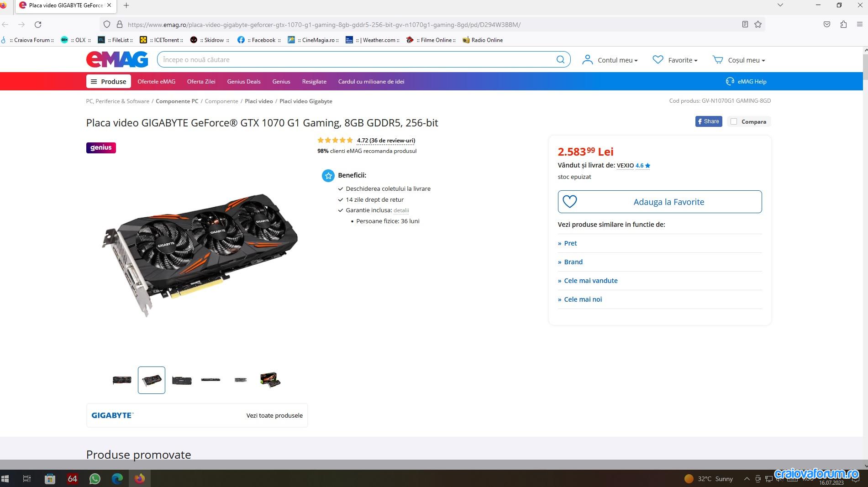
Task: Select the boxed product thumbnail
Action: click(x=270, y=380)
